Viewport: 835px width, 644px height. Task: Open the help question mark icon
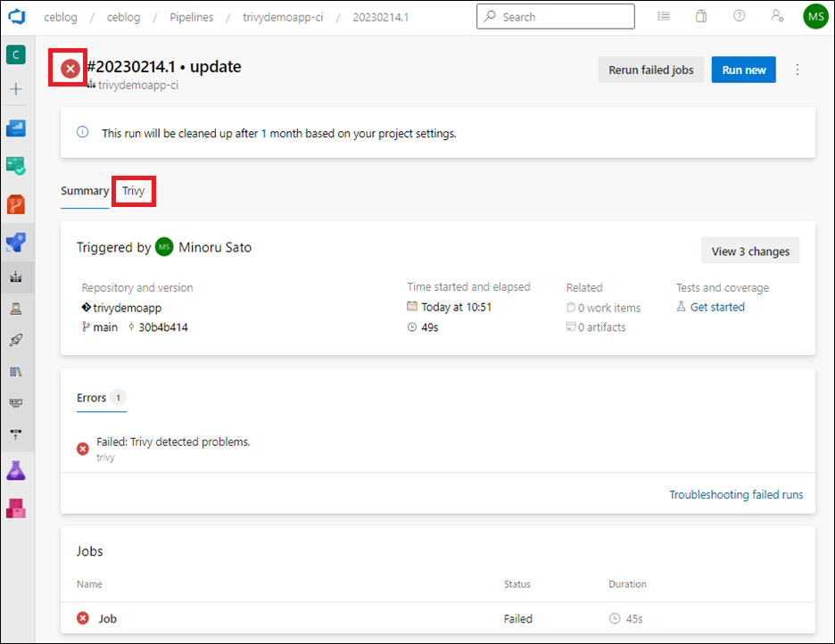[x=740, y=16]
